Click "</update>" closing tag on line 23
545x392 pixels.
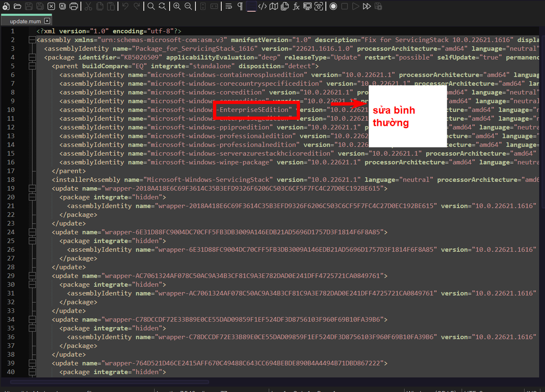(69, 223)
